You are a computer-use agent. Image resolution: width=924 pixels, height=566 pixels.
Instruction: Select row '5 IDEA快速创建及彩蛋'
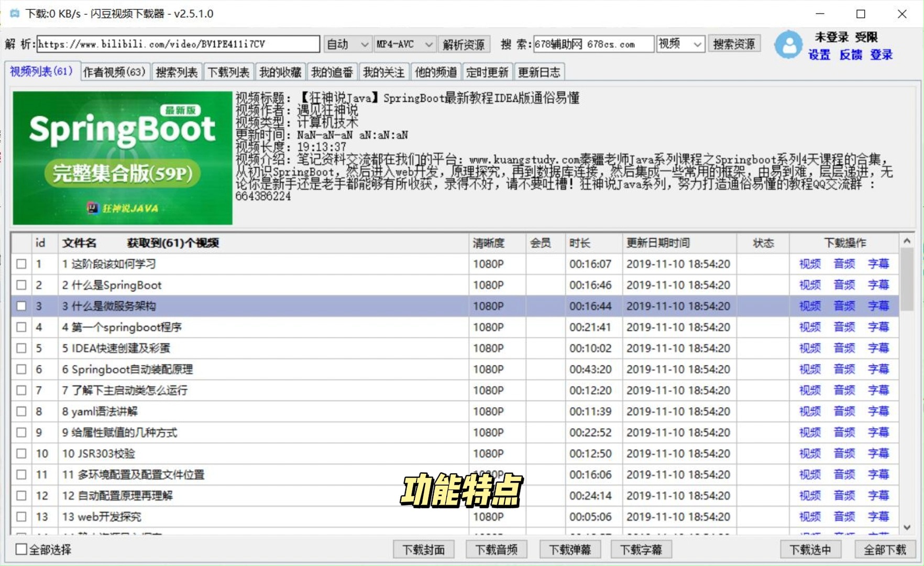(455, 348)
